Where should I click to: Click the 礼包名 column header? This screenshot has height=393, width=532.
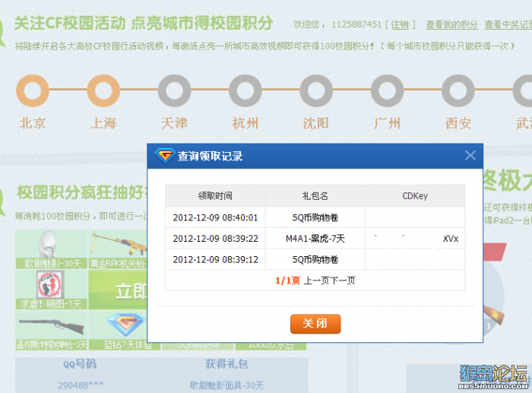[x=315, y=196]
